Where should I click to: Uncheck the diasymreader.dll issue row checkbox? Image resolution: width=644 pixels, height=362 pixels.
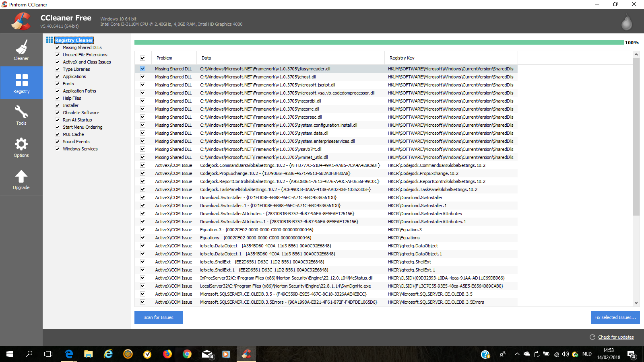[x=142, y=69]
